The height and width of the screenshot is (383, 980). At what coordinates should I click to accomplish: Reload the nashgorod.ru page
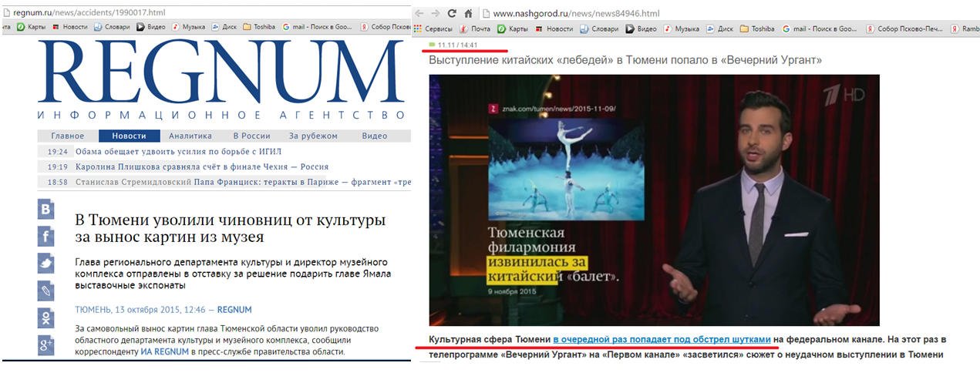(x=452, y=14)
